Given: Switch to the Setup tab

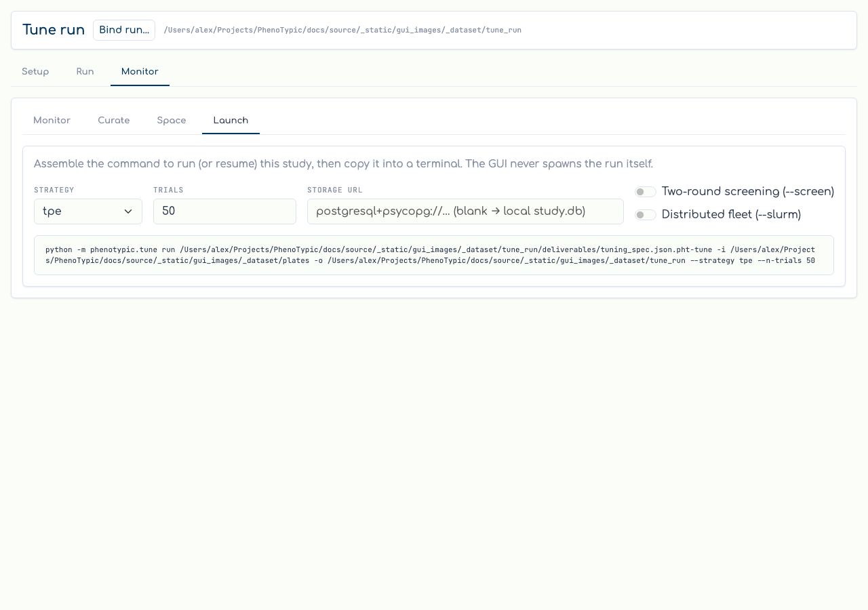Looking at the screenshot, I should (35, 71).
